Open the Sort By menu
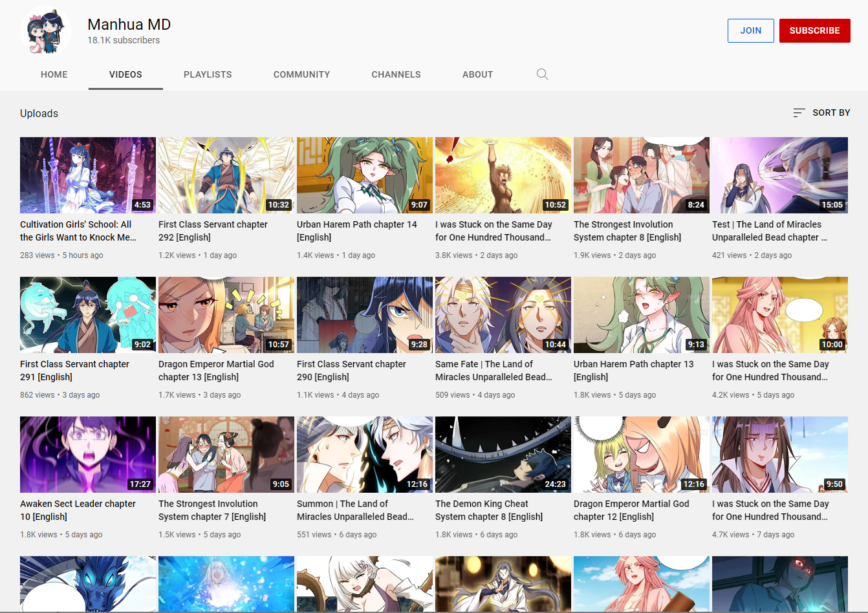Image resolution: width=868 pixels, height=613 pixels. pos(821,113)
